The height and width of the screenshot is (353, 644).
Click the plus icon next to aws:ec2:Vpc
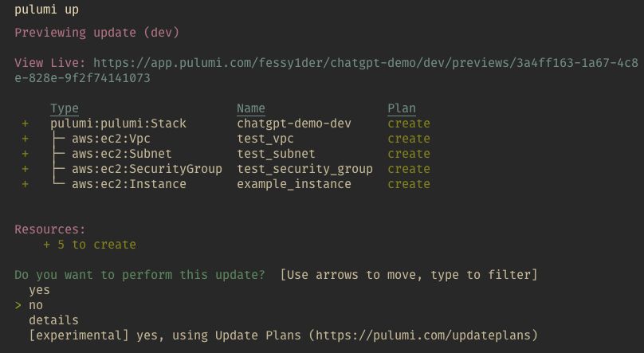[x=25, y=139]
